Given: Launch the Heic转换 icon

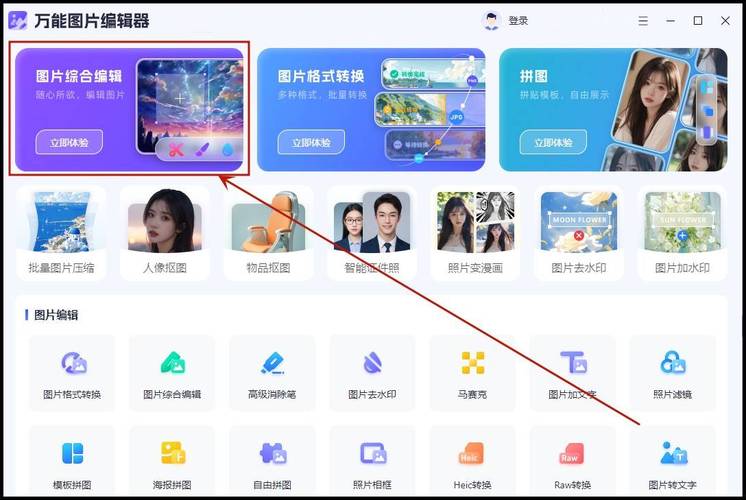Looking at the screenshot, I should (471, 453).
